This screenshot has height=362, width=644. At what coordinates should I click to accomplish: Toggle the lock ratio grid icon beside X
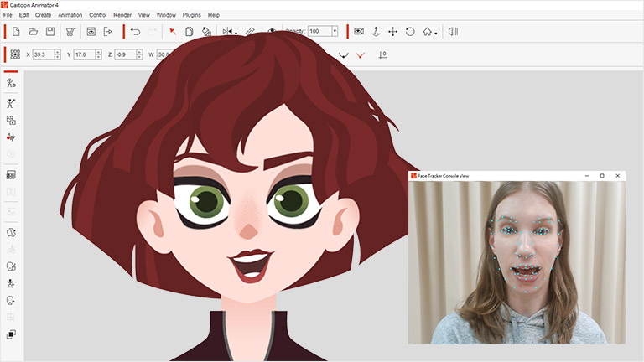(x=15, y=54)
